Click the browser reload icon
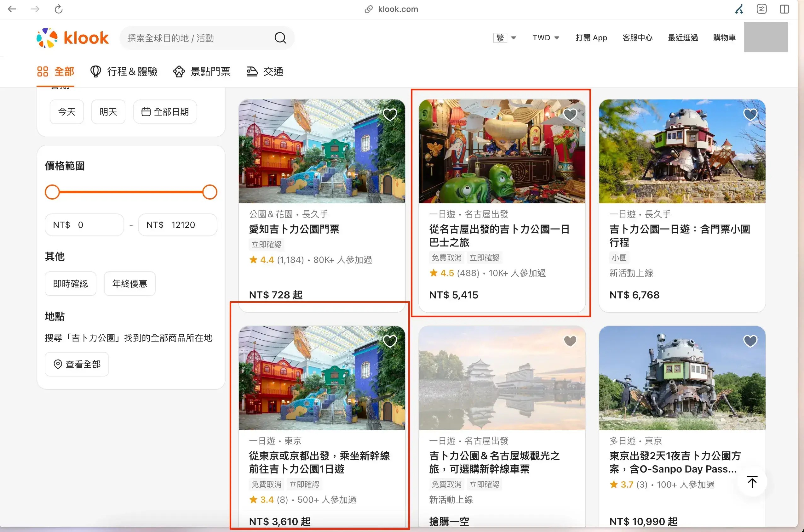The image size is (804, 532). click(x=58, y=9)
